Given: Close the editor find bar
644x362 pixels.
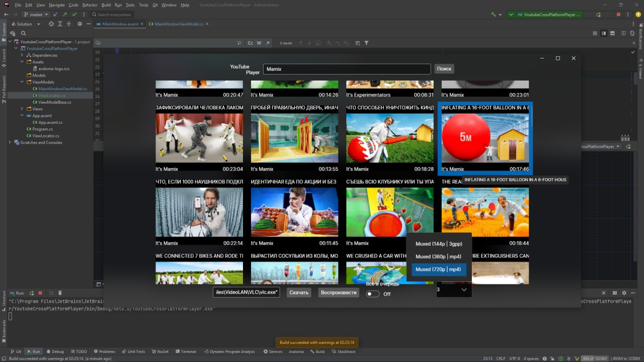Looking at the screenshot, I should (633, 43).
